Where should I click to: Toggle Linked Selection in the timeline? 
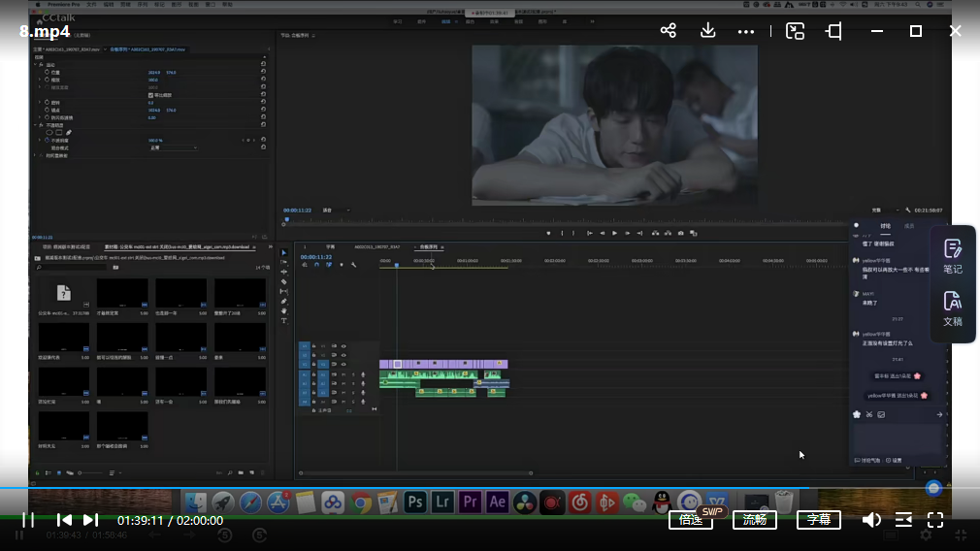(329, 264)
